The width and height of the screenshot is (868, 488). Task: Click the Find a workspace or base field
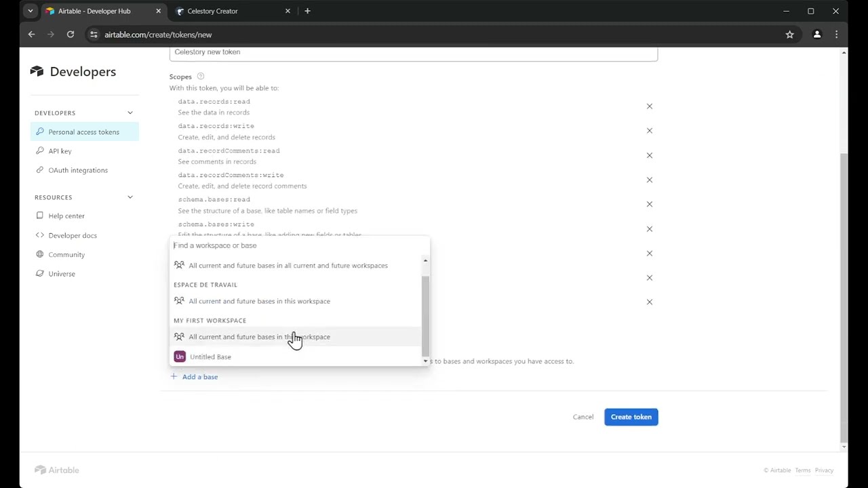click(x=298, y=245)
